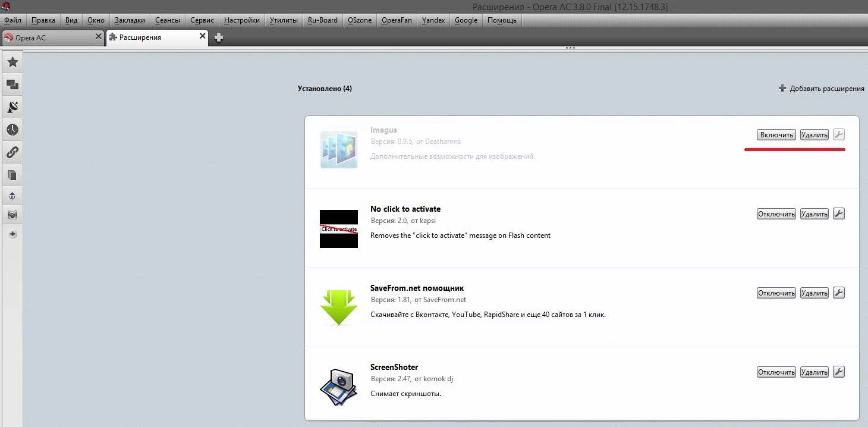The height and width of the screenshot is (427, 868).
Task: Open Imagus settings wrench
Action: coord(839,134)
